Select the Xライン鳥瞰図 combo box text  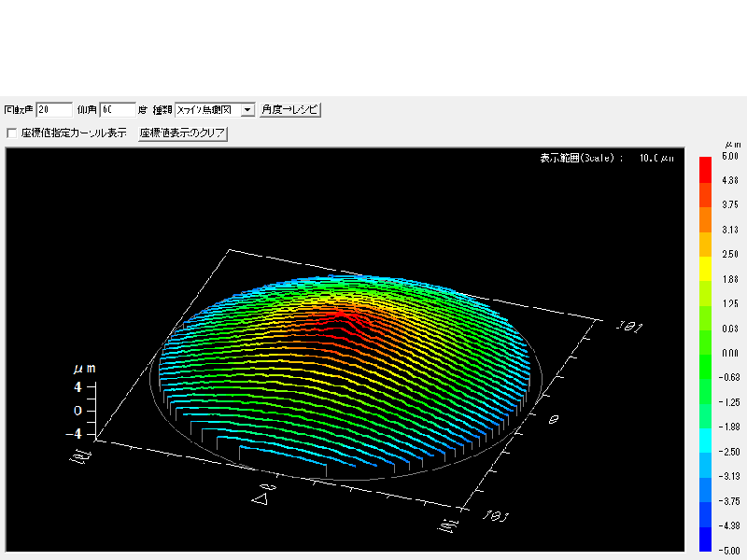click(207, 109)
